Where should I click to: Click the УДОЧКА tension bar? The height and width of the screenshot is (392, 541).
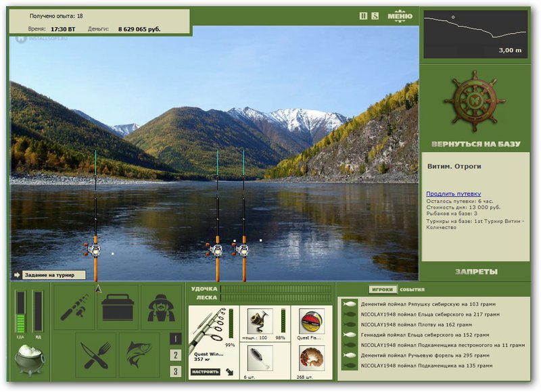(275, 289)
